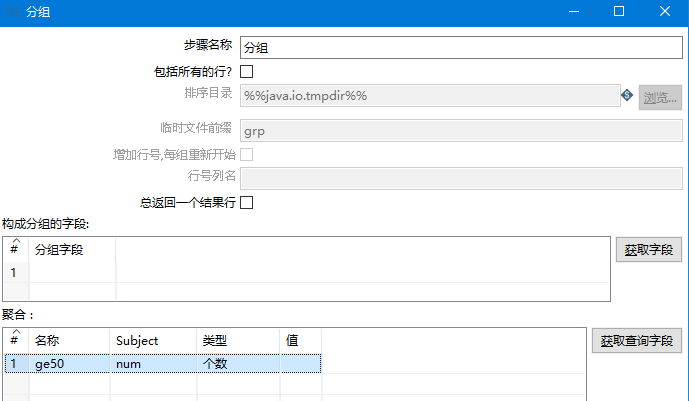This screenshot has height=401, width=689.
Task: Click the # header of aggregate table
Action: click(x=16, y=341)
